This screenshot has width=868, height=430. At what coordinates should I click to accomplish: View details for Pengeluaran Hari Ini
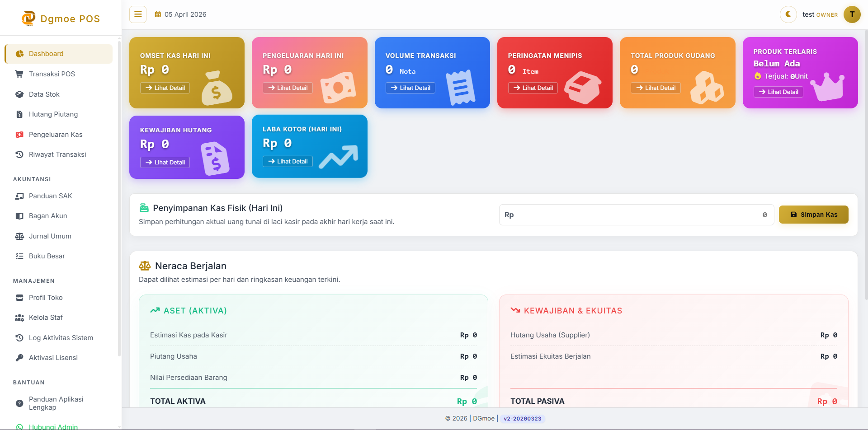coord(288,88)
